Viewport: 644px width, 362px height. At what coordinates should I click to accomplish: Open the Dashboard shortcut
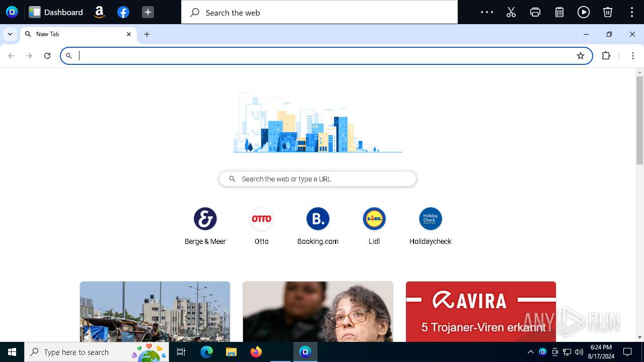[x=56, y=12]
